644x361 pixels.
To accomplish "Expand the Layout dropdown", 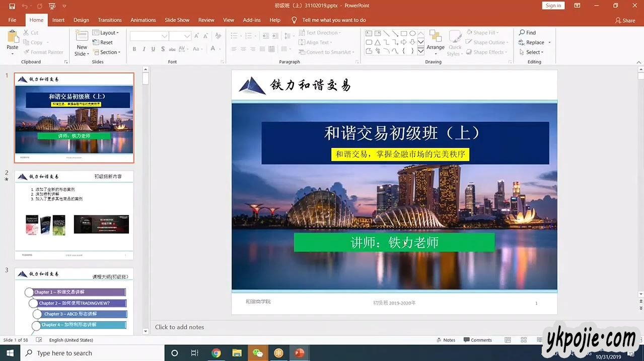I will (106, 33).
